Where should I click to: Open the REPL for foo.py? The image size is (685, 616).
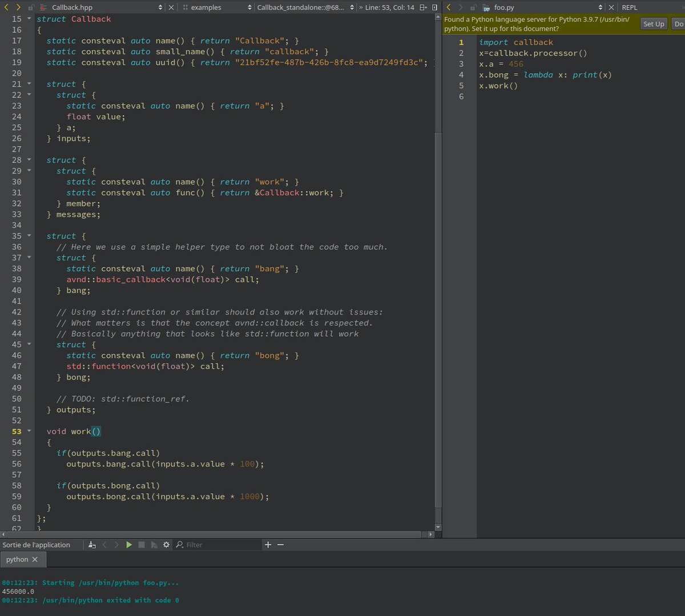[x=629, y=7]
